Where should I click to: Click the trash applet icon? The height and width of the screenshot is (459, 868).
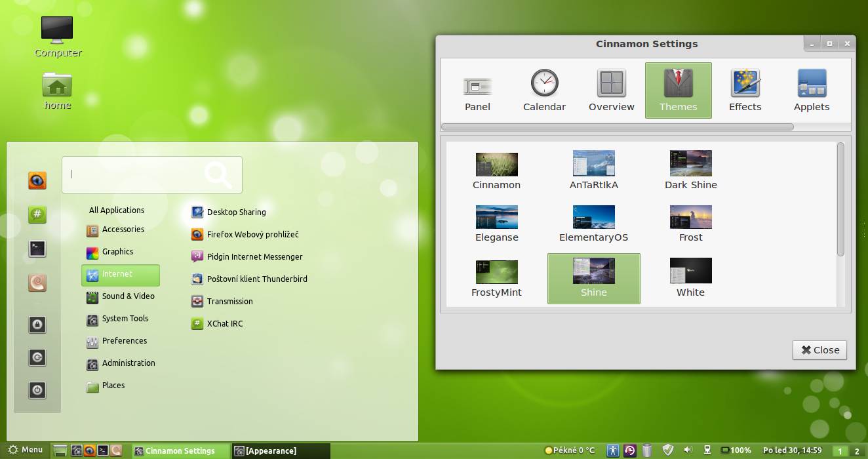tap(647, 450)
